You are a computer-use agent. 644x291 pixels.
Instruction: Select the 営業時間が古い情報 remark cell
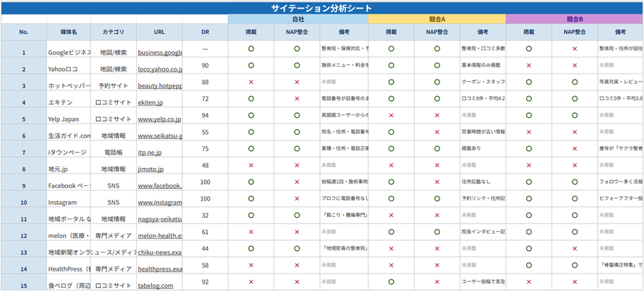pyautogui.click(x=483, y=132)
